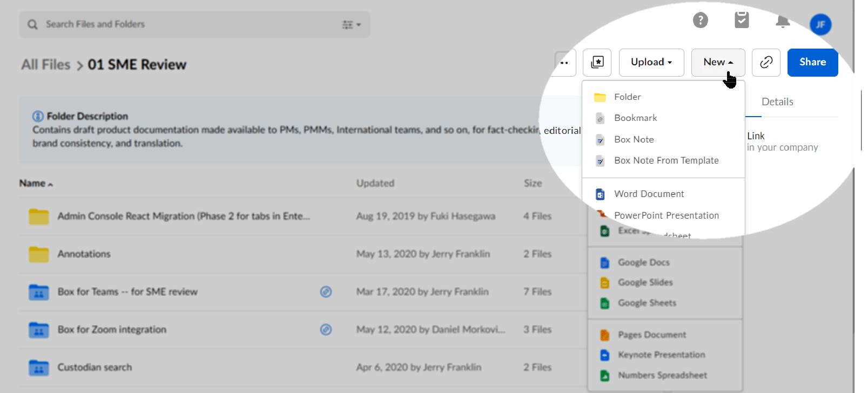Click the more options ellipsis button
Screen dimensions: 868x393
click(565, 63)
